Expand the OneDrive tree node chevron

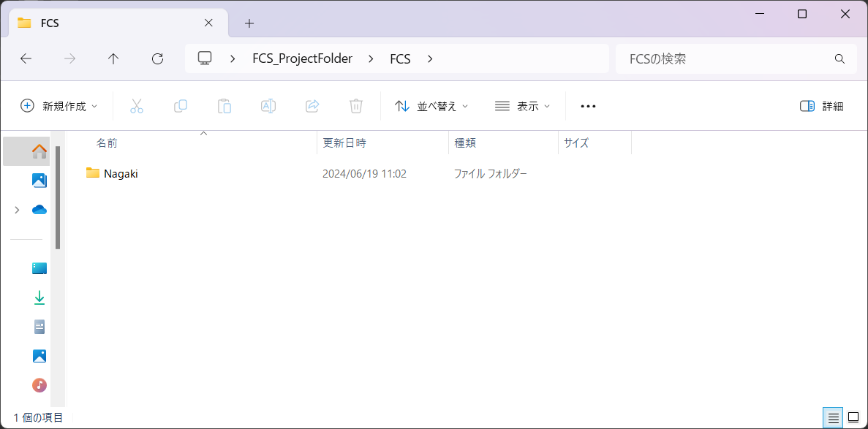click(x=17, y=210)
